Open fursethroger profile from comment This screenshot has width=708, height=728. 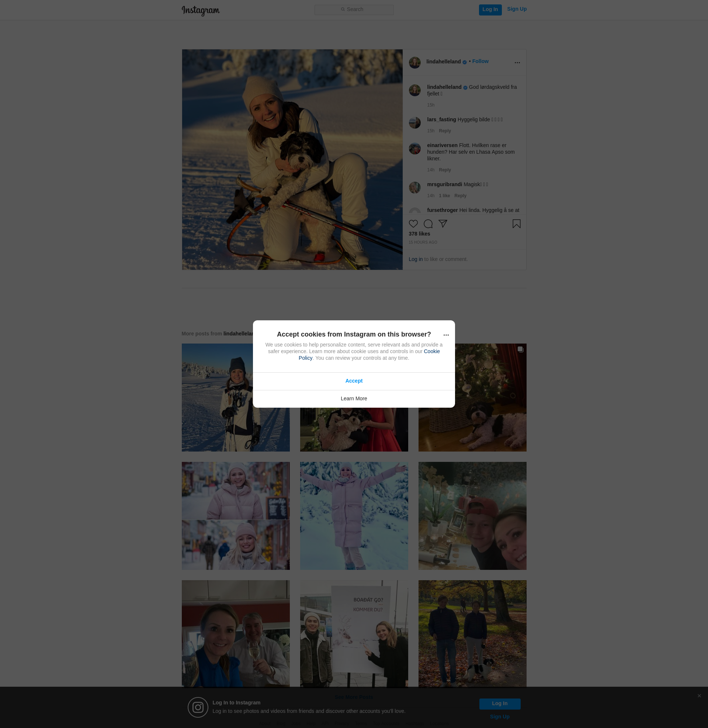pyautogui.click(x=442, y=210)
